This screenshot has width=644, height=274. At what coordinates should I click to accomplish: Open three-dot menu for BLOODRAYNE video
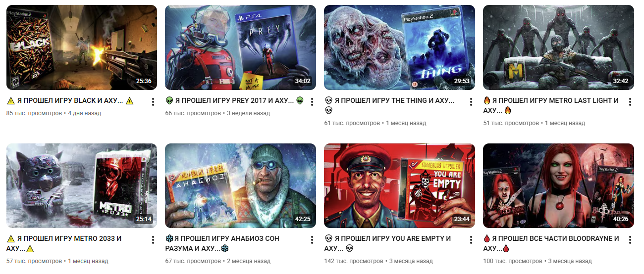click(630, 240)
